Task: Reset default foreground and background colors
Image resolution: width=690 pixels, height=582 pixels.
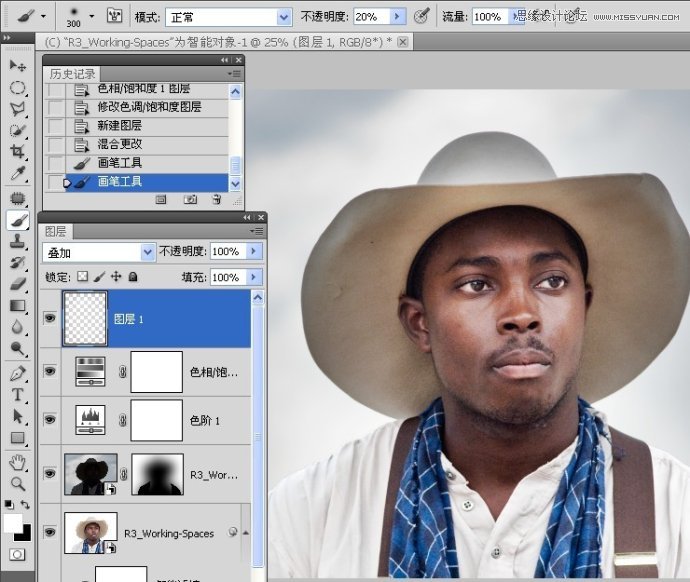Action: [x=9, y=505]
